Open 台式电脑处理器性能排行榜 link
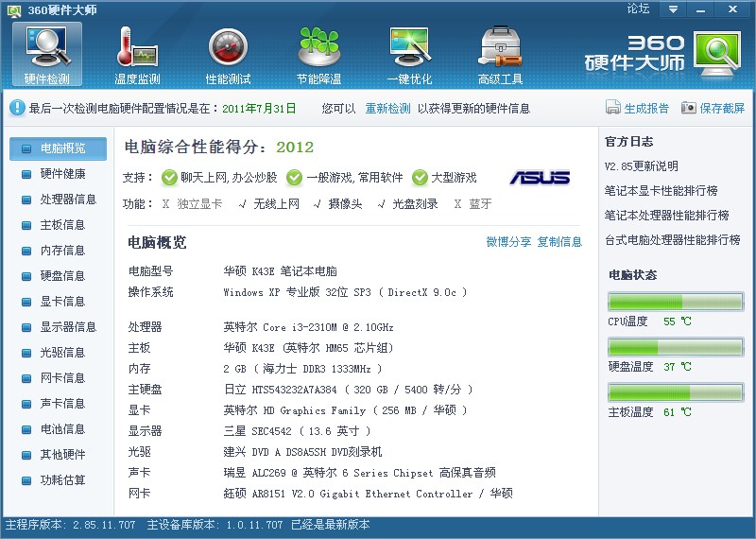The width and height of the screenshot is (756, 539). pos(673,240)
